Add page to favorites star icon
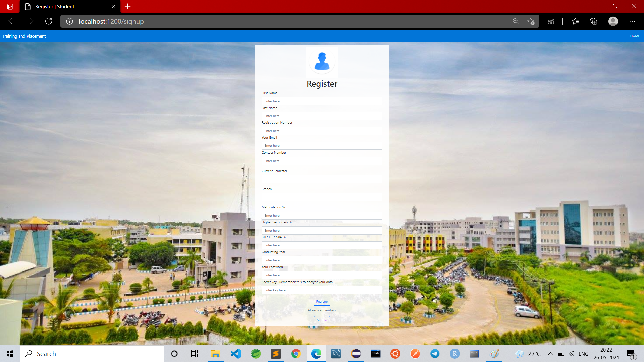Image resolution: width=644 pixels, height=362 pixels. tap(531, 21)
